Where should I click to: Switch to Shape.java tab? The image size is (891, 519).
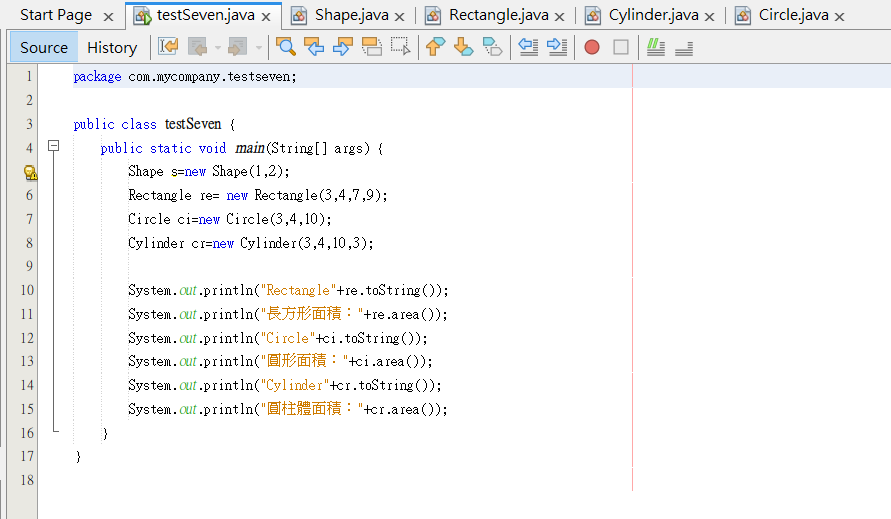point(352,15)
